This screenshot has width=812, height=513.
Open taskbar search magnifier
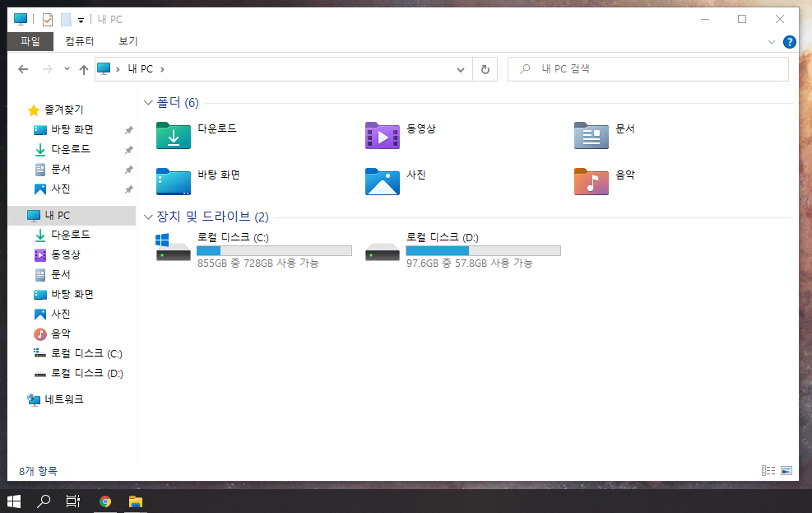44,501
